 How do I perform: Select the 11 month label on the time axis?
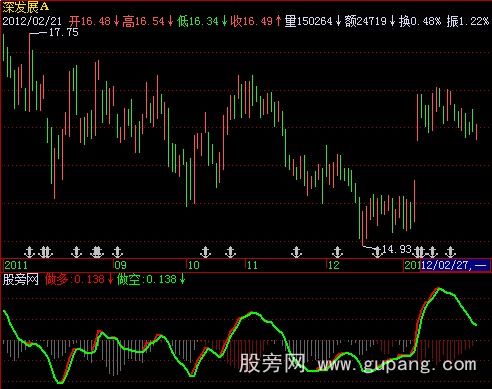click(252, 265)
